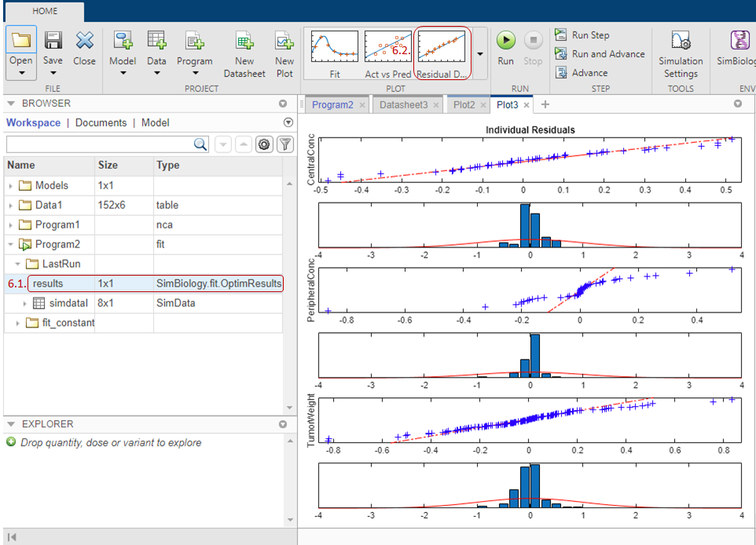
Task: Click the Open folder icon
Action: pos(21,41)
